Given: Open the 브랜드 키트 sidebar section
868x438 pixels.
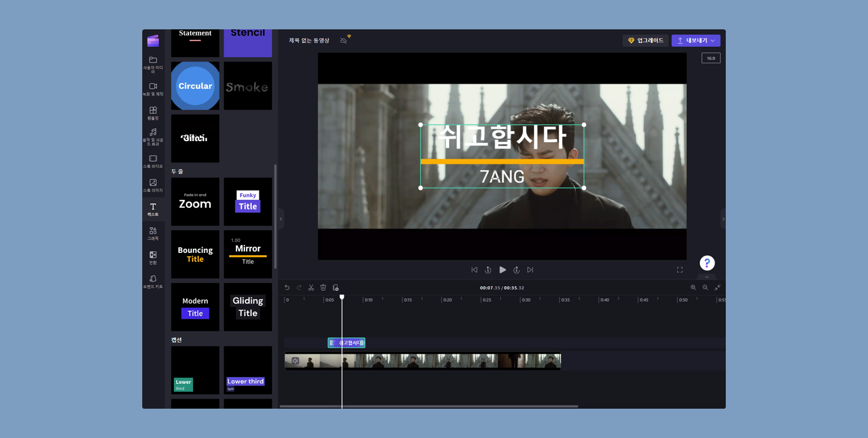Looking at the screenshot, I should point(153,282).
